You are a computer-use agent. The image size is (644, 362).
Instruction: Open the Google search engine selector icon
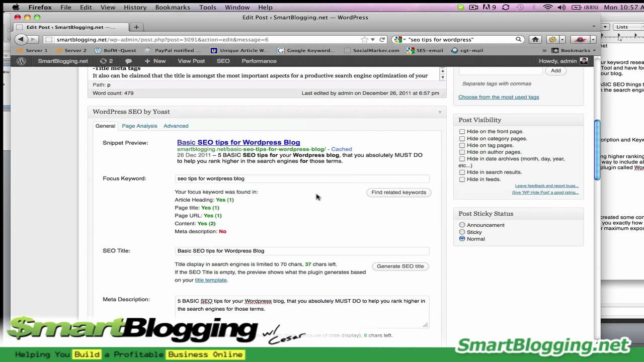(398, 39)
